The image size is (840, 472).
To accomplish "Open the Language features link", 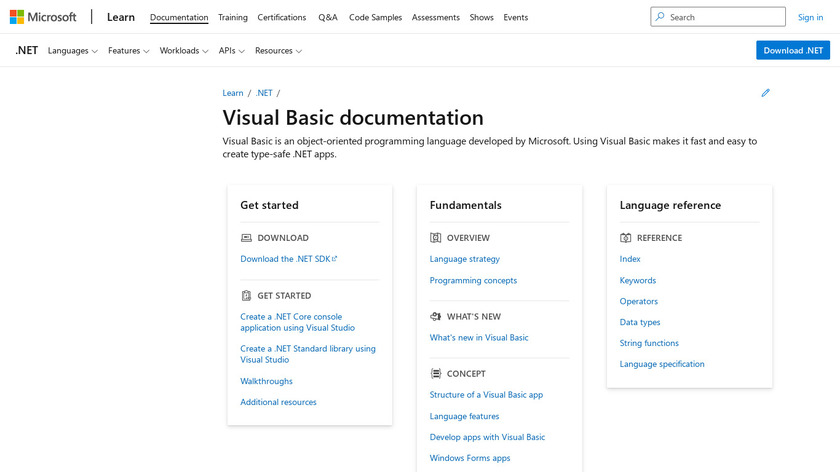I will [464, 416].
